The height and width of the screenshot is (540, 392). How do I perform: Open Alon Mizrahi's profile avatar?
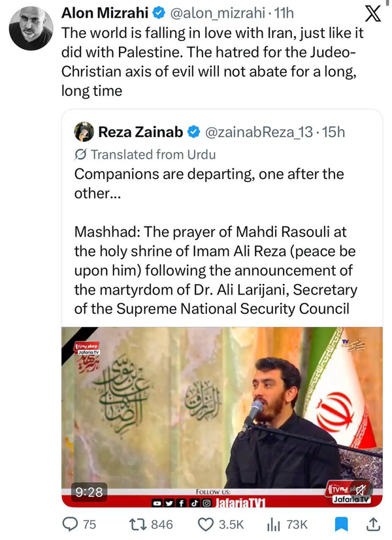click(x=31, y=29)
